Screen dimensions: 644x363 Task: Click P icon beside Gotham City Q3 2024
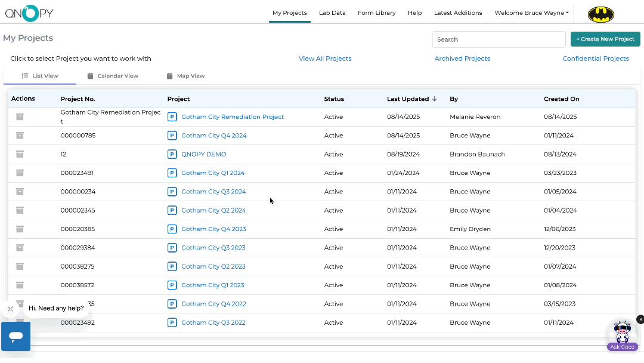[x=172, y=192]
